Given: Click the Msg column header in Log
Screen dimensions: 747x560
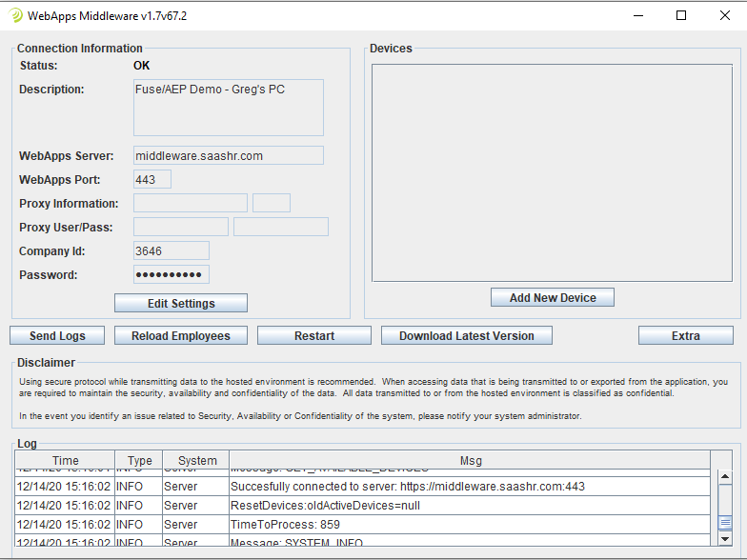Looking at the screenshot, I should pyautogui.click(x=471, y=461).
